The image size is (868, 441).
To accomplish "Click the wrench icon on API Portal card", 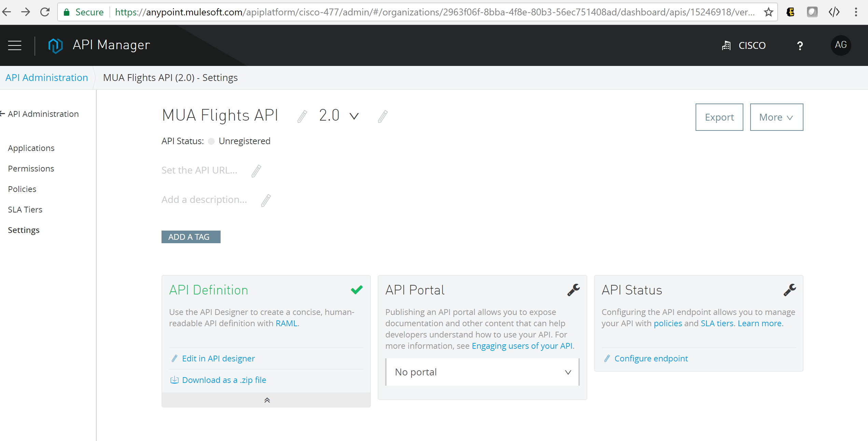I will tap(573, 290).
